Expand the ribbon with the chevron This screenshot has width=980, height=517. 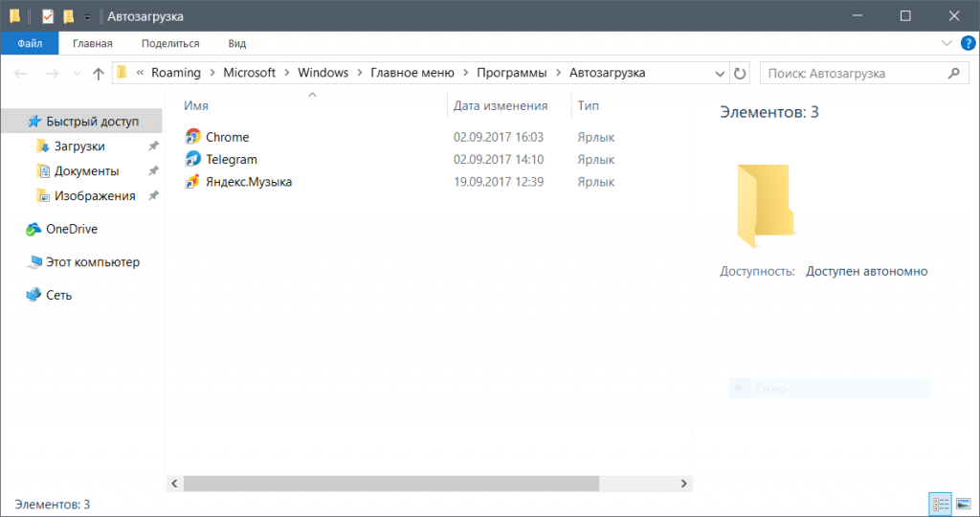coord(947,43)
